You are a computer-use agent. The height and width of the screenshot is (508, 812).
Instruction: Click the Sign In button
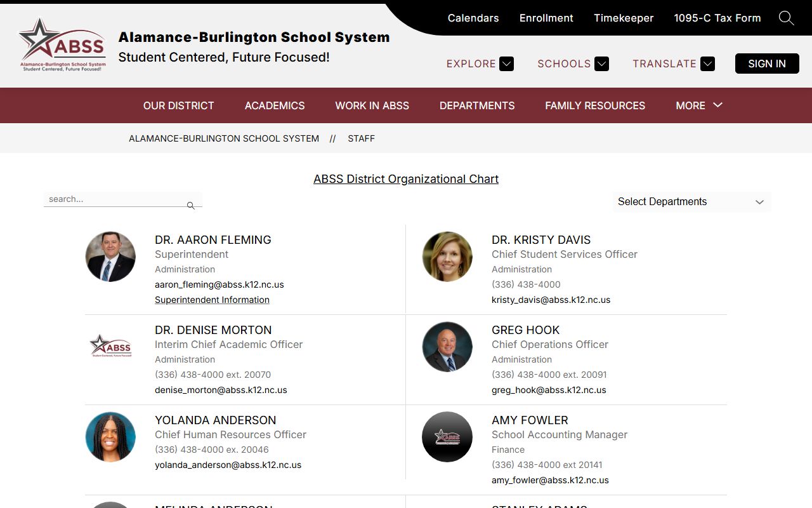coord(767,63)
